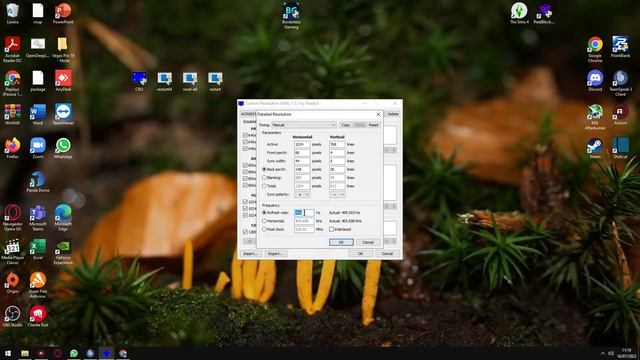Open the CRU desktop shortcut
The image size is (640, 360).
(139, 81)
